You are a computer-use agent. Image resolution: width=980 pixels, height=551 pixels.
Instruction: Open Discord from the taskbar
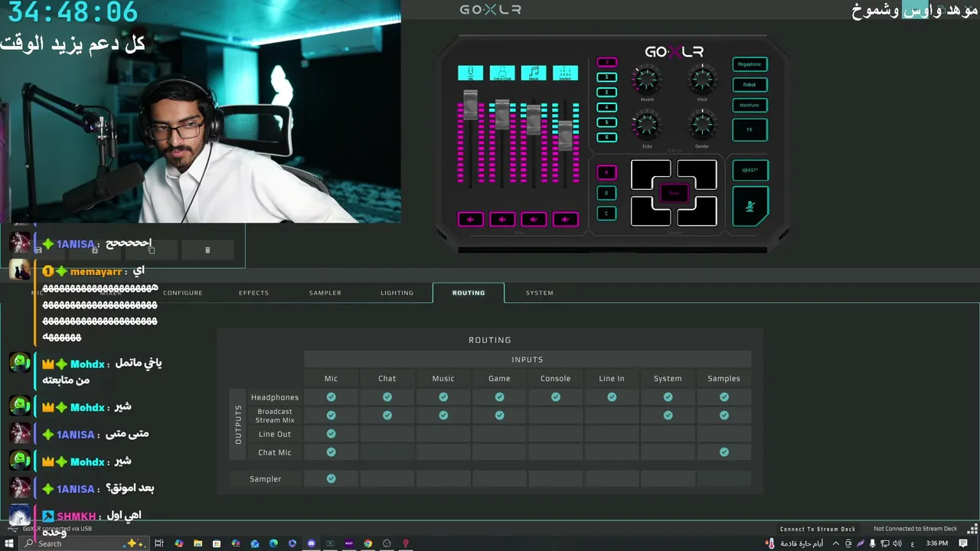[311, 543]
